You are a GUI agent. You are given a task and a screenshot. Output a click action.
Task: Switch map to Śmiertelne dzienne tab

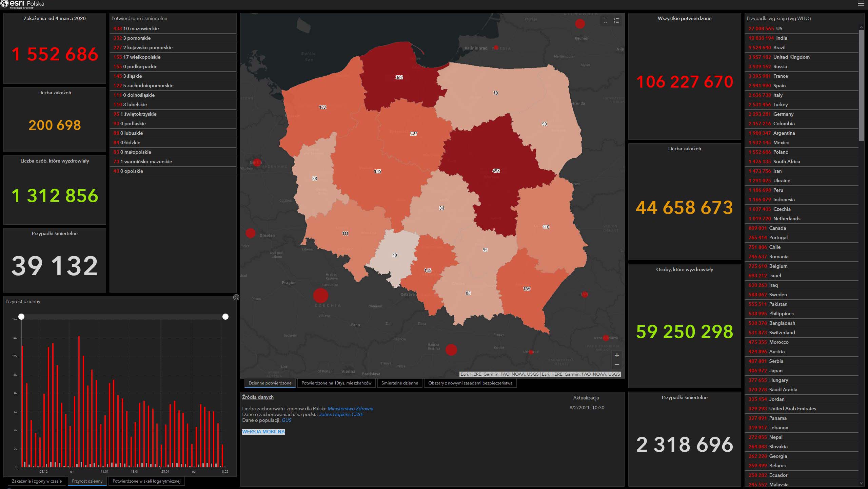[x=400, y=383]
